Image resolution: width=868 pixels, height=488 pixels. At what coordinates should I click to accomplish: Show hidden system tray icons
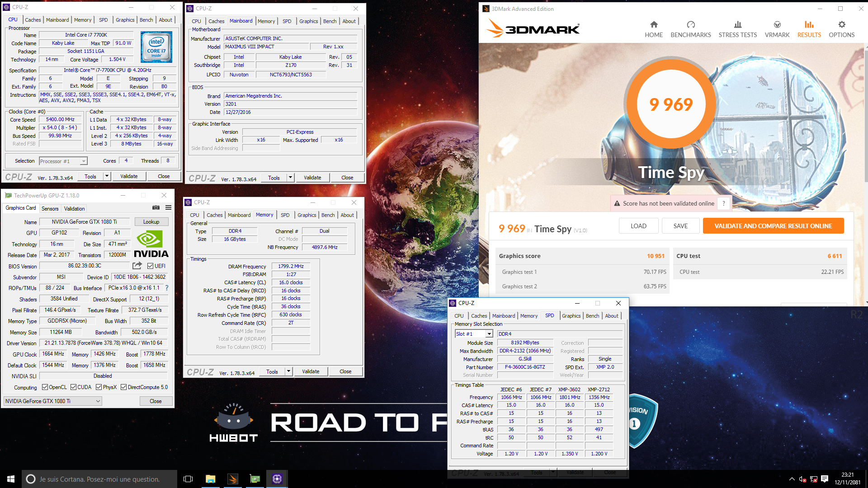point(792,479)
